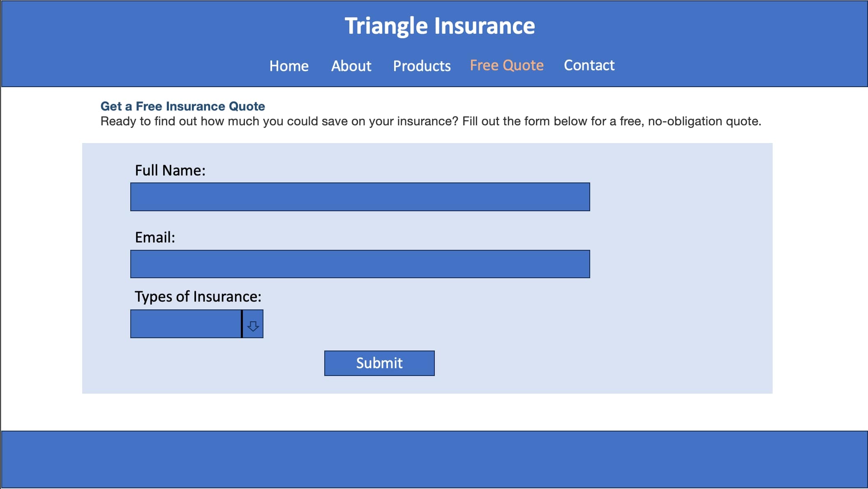Click the Get a Free Insurance Quote heading

pyautogui.click(x=183, y=106)
